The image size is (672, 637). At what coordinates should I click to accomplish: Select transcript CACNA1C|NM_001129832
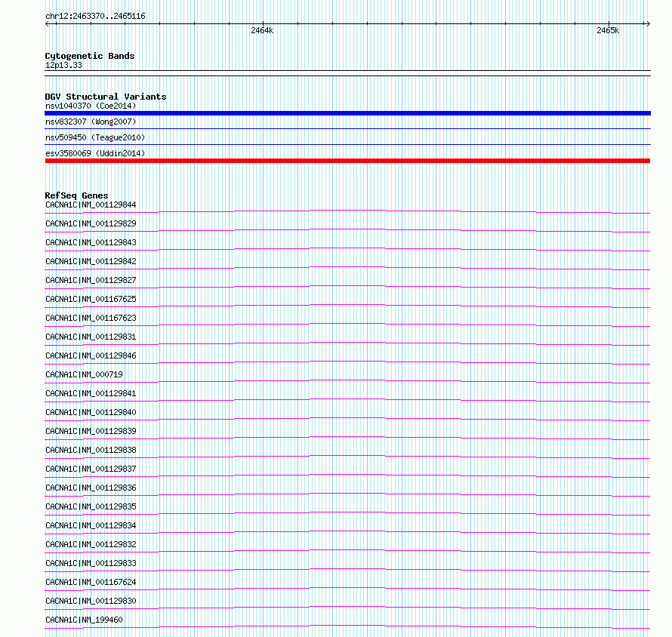point(91,544)
